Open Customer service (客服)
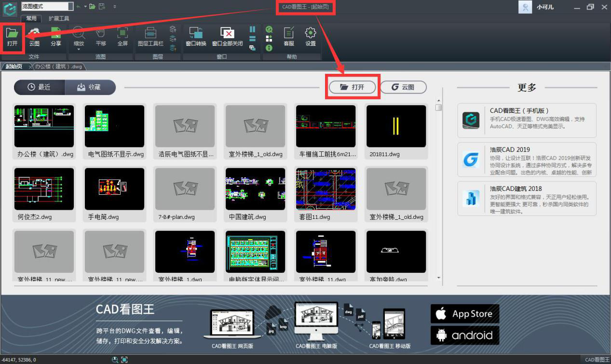The image size is (611, 364). pyautogui.click(x=289, y=36)
